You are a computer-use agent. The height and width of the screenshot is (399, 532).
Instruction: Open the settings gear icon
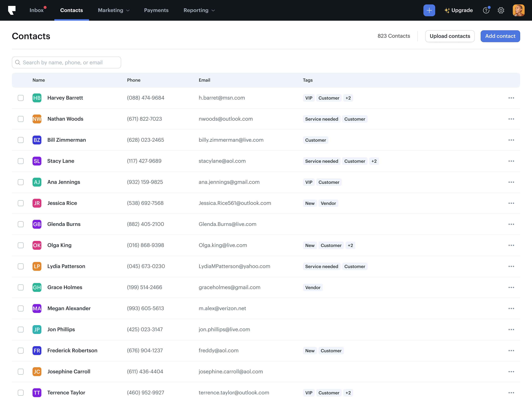[501, 10]
